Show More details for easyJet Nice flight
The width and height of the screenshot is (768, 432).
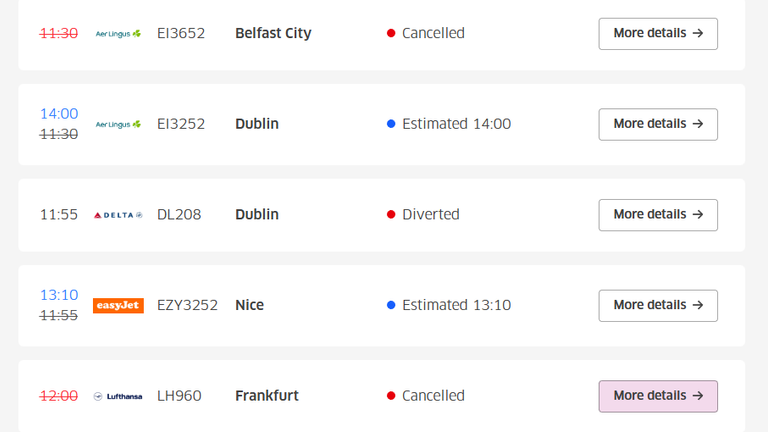(657, 305)
